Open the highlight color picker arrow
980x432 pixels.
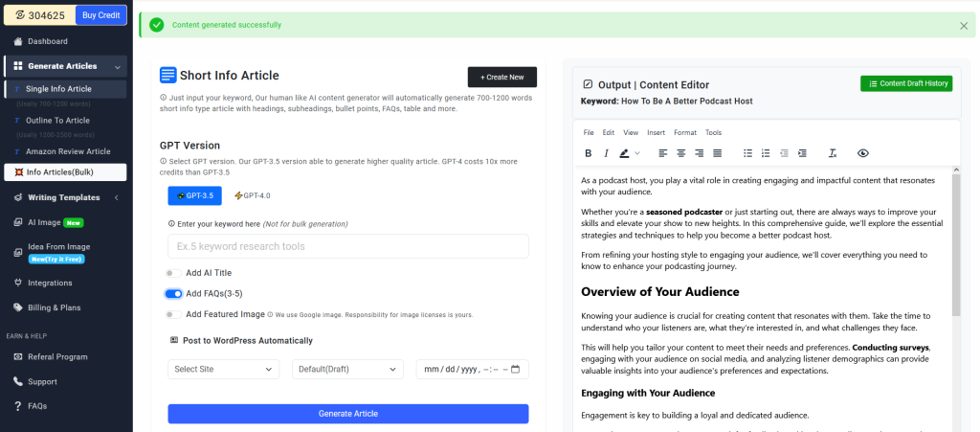pos(637,153)
